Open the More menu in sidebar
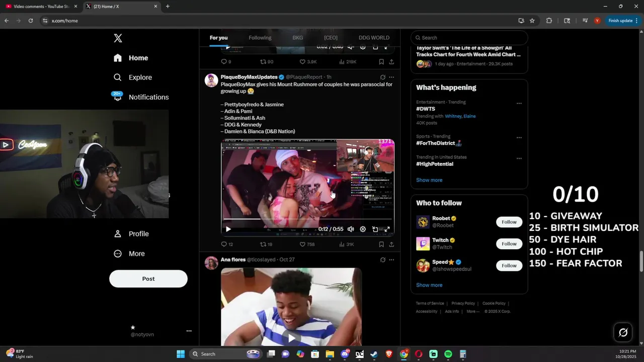 coord(130,254)
